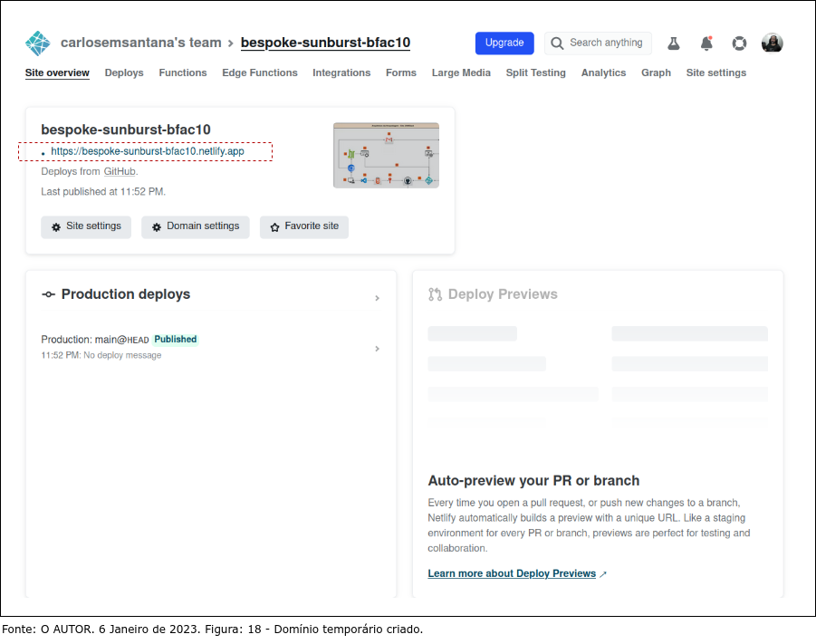Click the Favorite site button
Screen dimensions: 816x644
tap(304, 227)
